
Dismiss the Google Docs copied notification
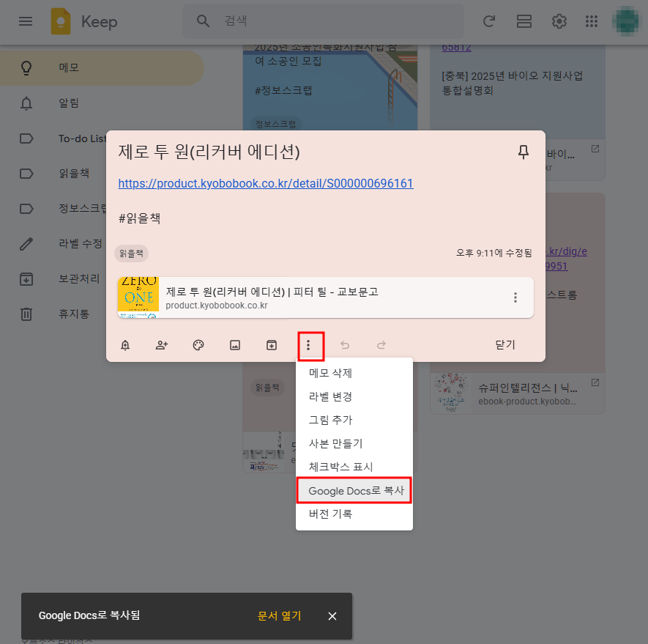332,616
